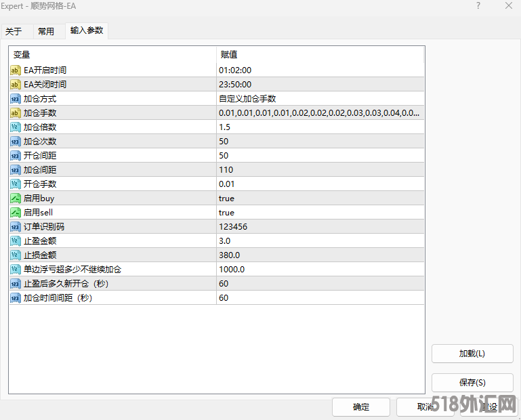
Task: Open the 加仓方式 value dropdown 自定义加仓手数
Action: coord(320,99)
